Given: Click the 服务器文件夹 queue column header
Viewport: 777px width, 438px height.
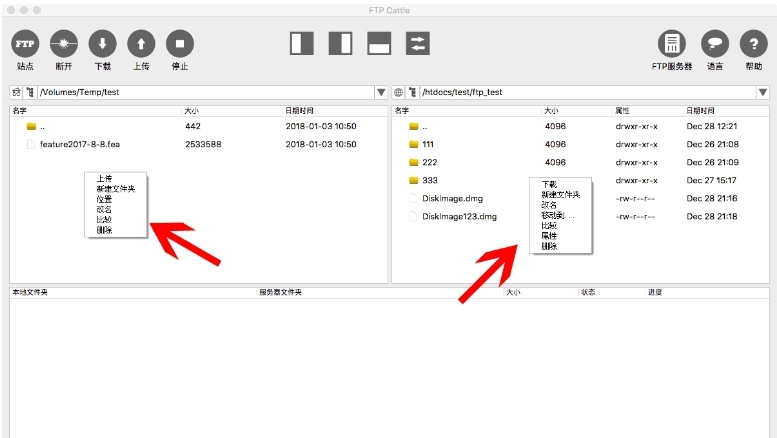Looking at the screenshot, I should pyautogui.click(x=280, y=292).
